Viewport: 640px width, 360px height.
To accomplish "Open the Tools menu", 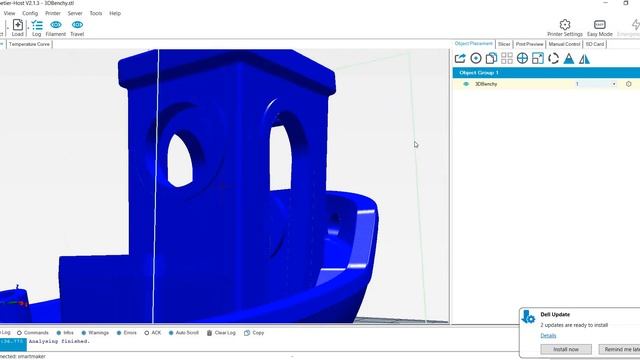I will pos(96,13).
